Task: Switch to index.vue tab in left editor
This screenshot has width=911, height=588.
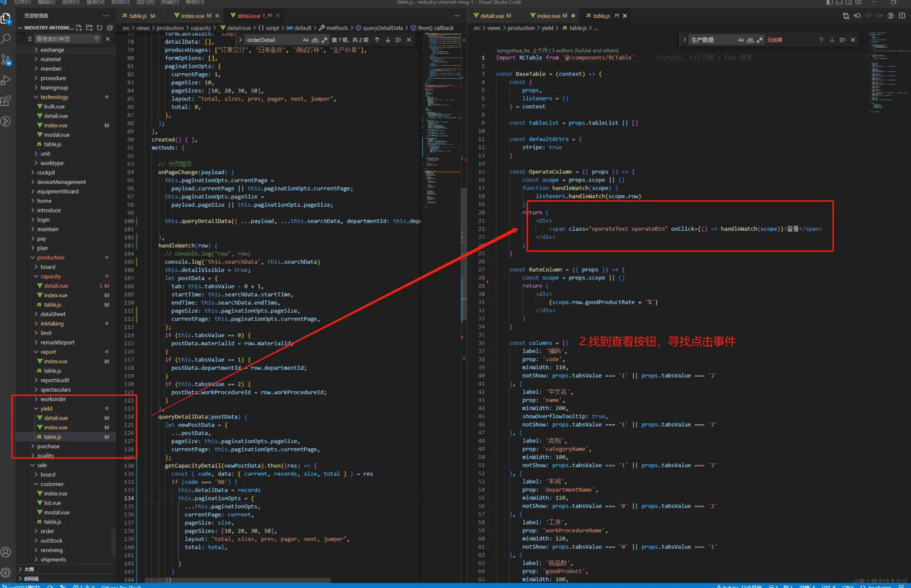Action: click(192, 16)
